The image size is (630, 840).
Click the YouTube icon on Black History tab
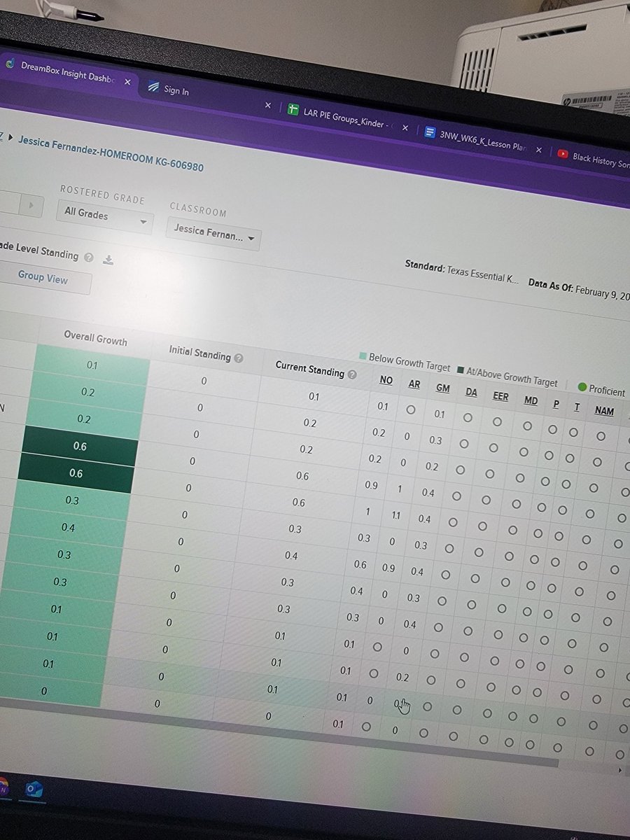coord(563,154)
